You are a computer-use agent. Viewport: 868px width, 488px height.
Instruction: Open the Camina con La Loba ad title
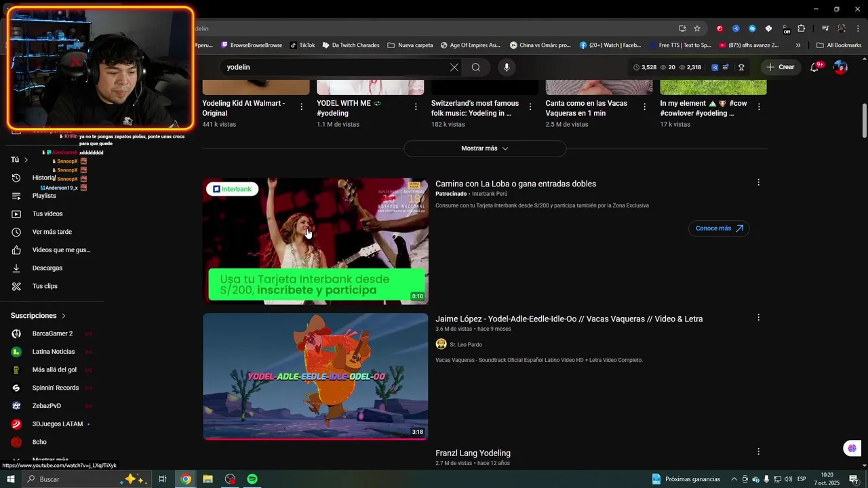tap(515, 184)
